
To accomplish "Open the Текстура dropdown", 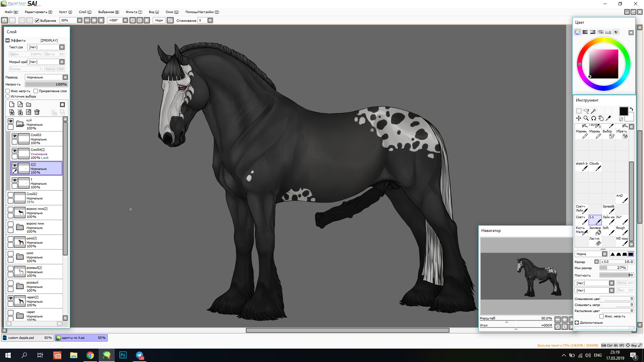I will click(x=62, y=47).
